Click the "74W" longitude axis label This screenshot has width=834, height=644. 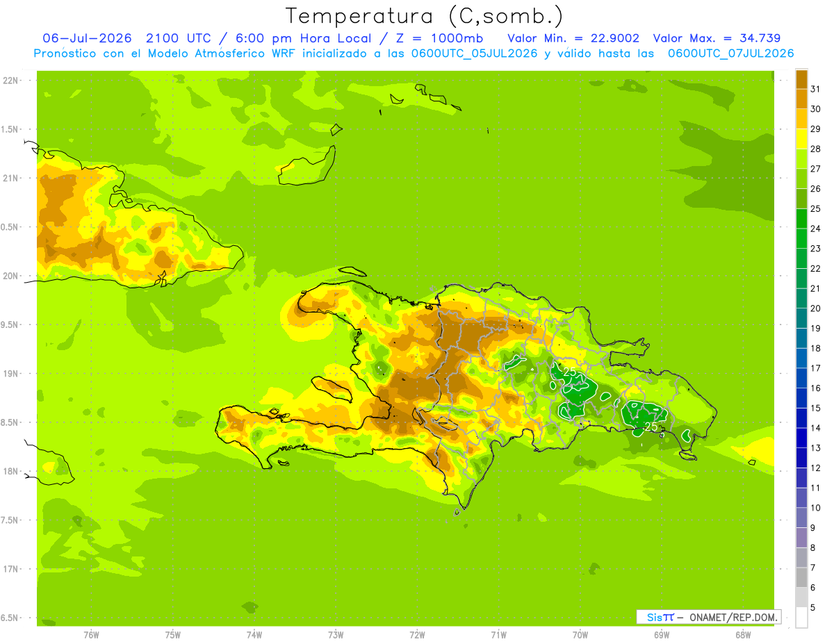254,635
